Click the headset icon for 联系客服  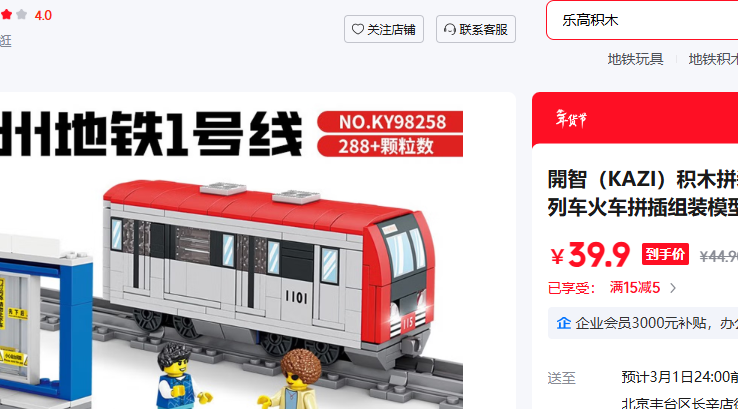(449, 29)
